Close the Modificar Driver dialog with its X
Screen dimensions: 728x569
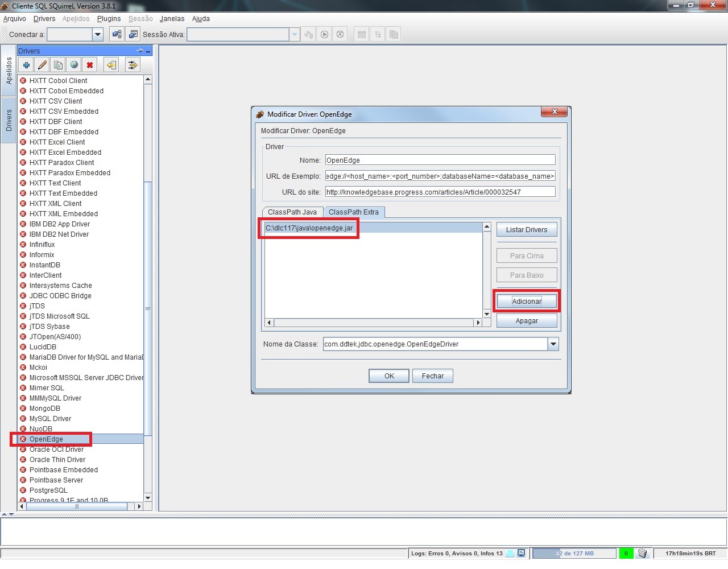pos(554,112)
